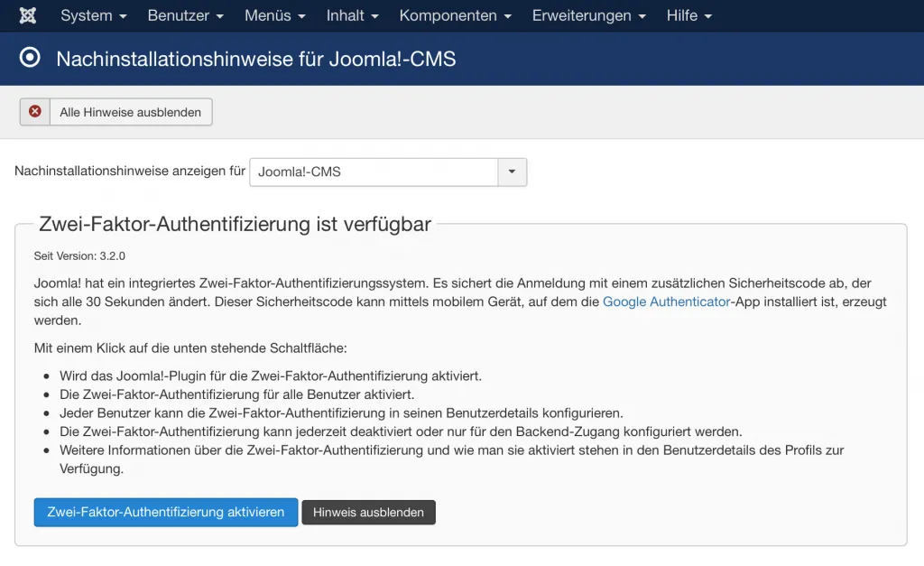The width and height of the screenshot is (924, 566).
Task: Open the Hilfe menu
Action: (x=689, y=15)
